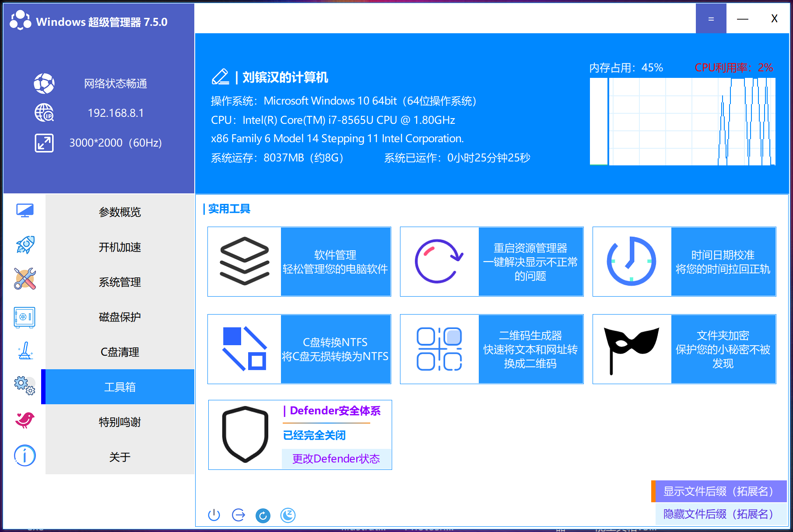Viewport: 793px width, 532px height.
Task: Click the app logo in title bar
Action: (21, 21)
